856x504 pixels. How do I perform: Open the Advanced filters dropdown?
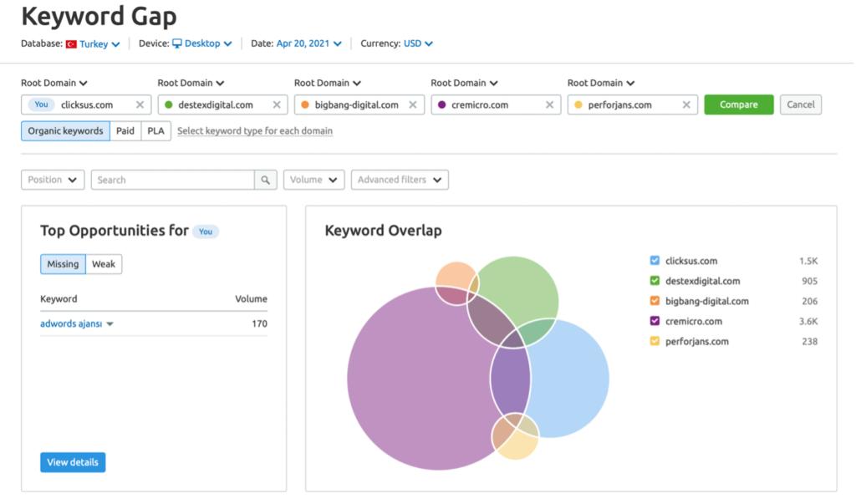(x=400, y=179)
